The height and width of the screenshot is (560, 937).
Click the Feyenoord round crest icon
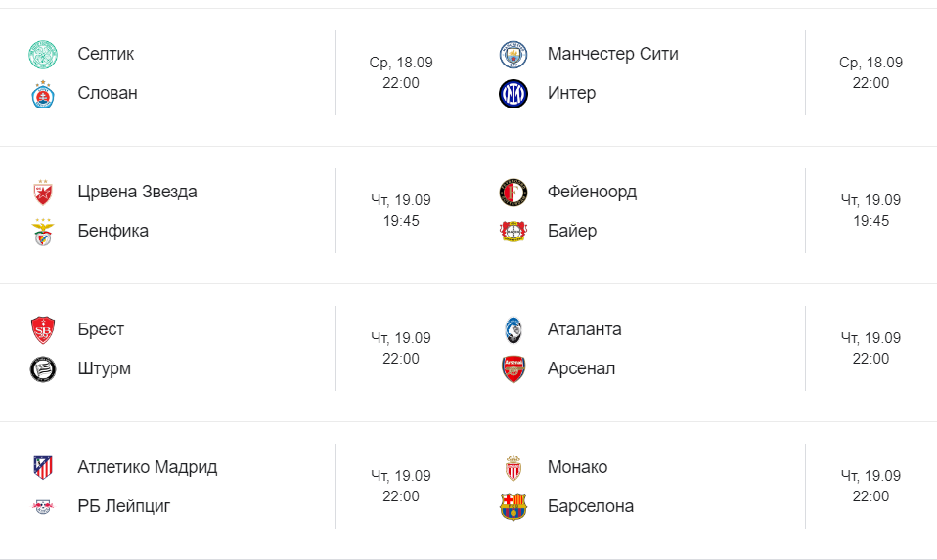513,193
